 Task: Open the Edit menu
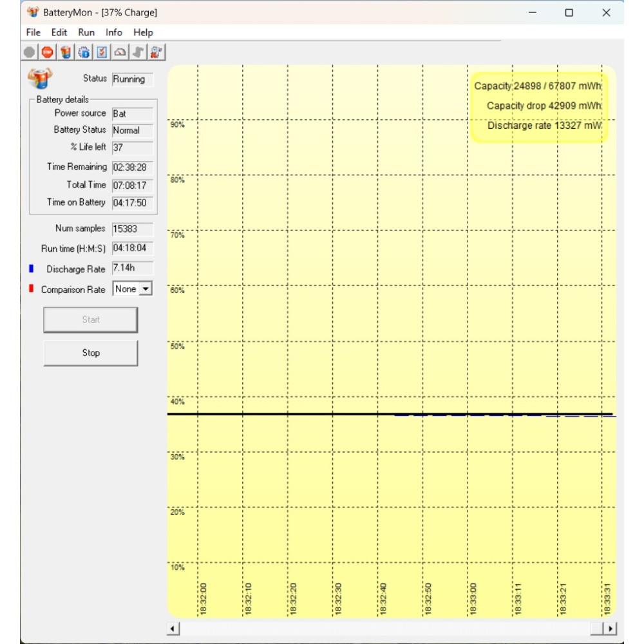click(59, 32)
